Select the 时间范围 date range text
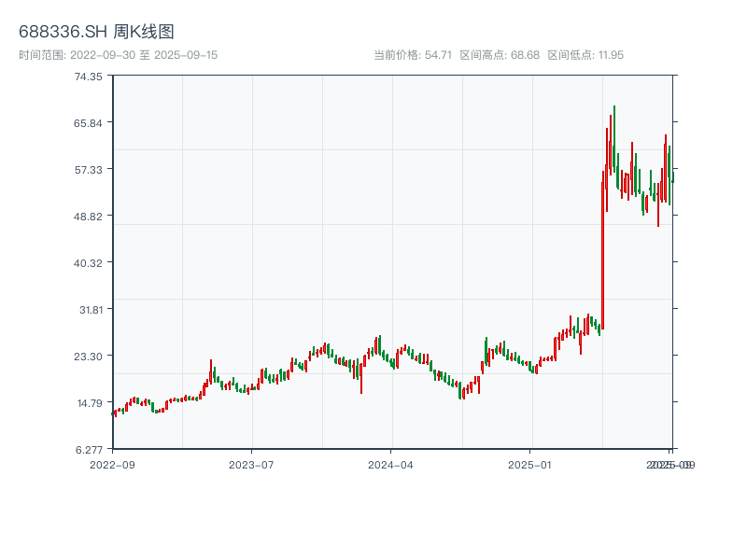 point(119,55)
